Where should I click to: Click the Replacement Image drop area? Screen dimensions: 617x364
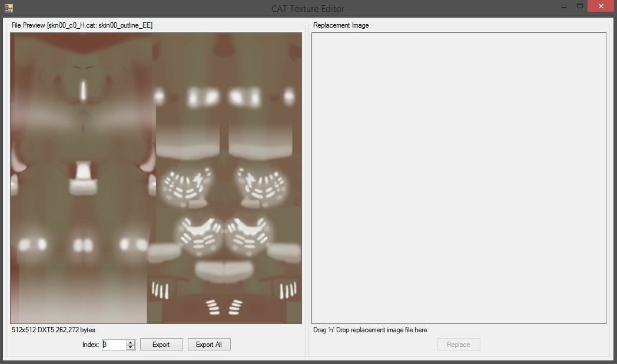[459, 178]
